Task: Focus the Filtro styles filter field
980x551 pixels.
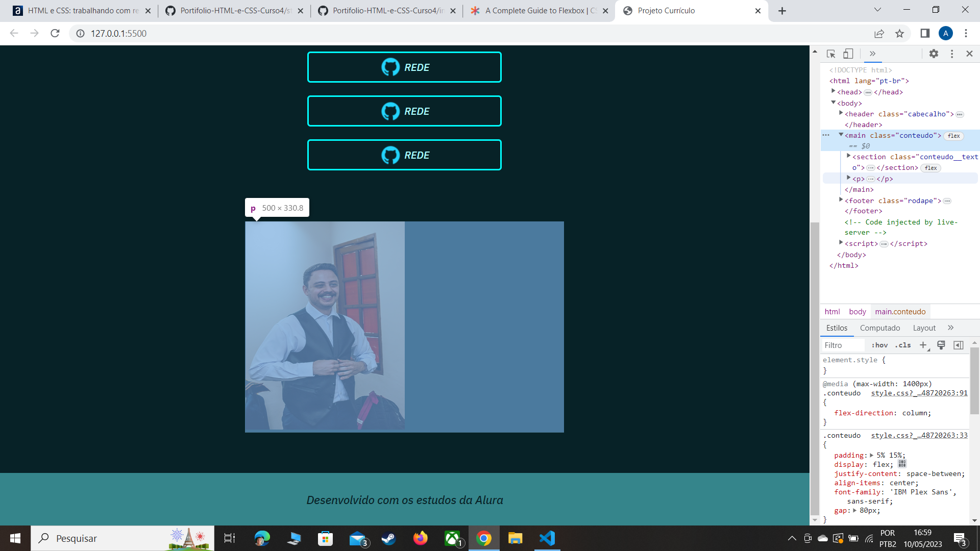Action: pyautogui.click(x=843, y=345)
